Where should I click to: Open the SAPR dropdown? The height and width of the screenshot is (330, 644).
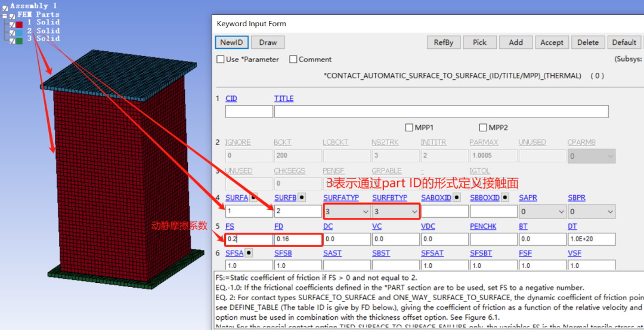(x=542, y=211)
